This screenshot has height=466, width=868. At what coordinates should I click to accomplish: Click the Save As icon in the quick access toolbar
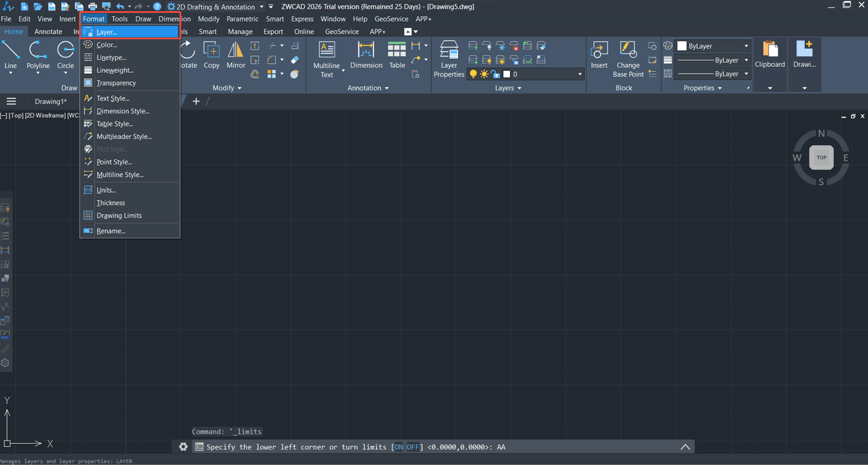coord(65,7)
